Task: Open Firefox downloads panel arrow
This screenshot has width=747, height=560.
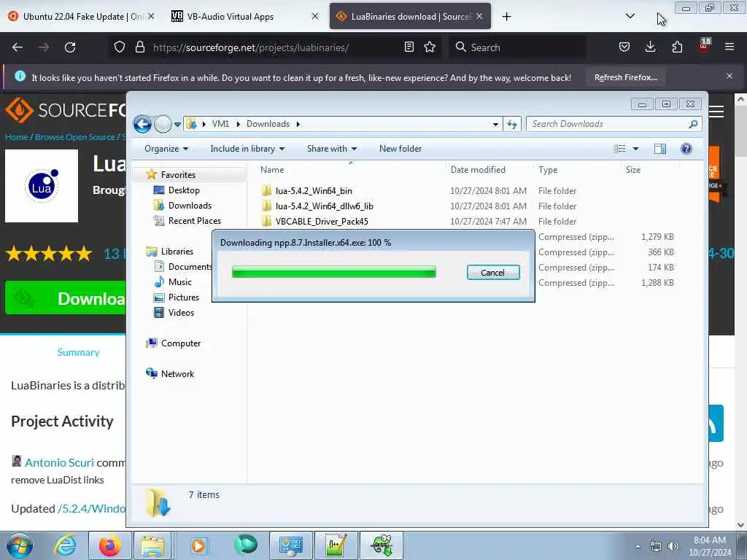Action: [x=650, y=47]
